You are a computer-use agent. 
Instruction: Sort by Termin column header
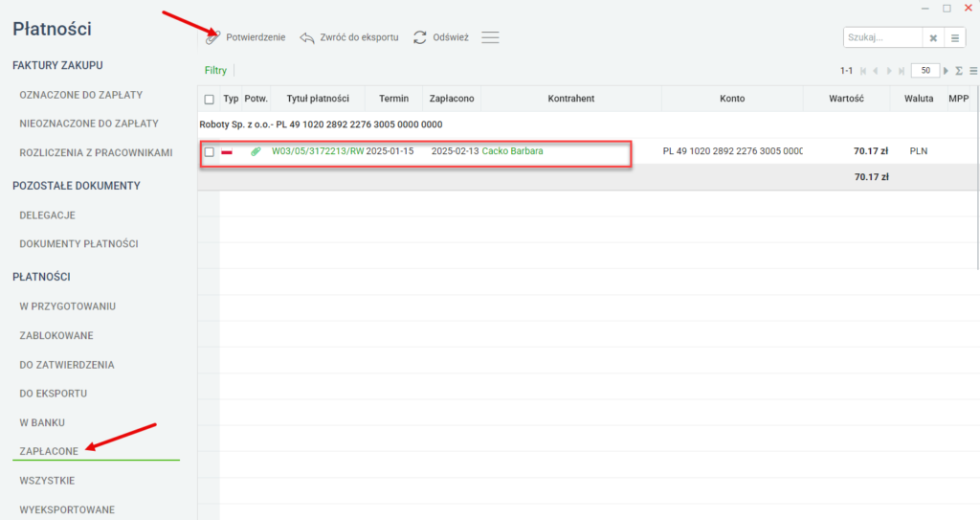tap(393, 99)
